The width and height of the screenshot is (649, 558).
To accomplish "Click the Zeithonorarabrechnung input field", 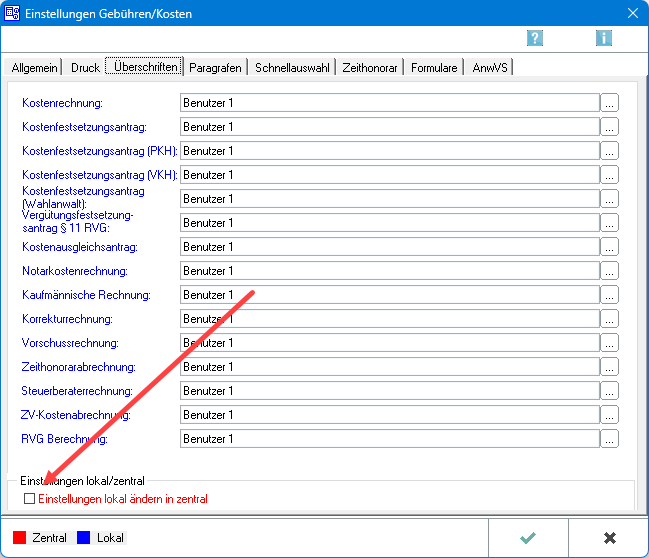I will click(x=389, y=367).
